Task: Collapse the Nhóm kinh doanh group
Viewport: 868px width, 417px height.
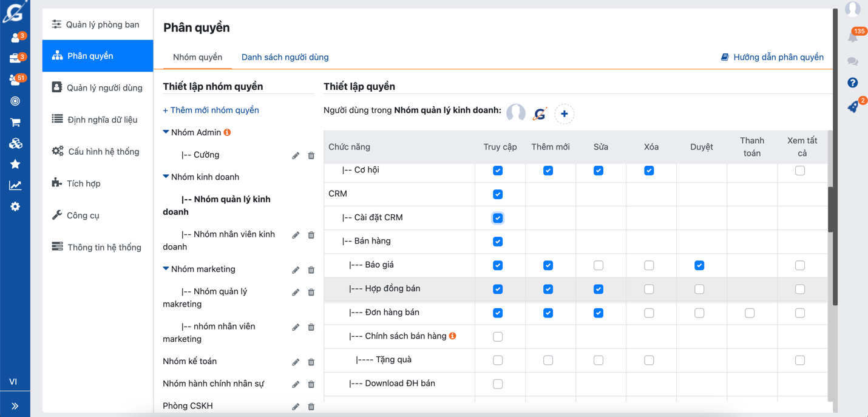Action: (166, 177)
